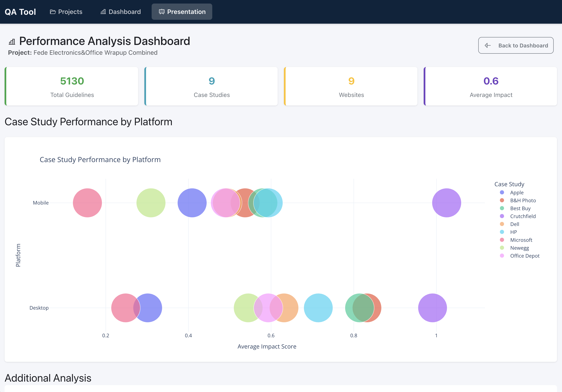Click the easel icon beside Presentation
Viewport: 562px width, 392px height.
tap(162, 12)
